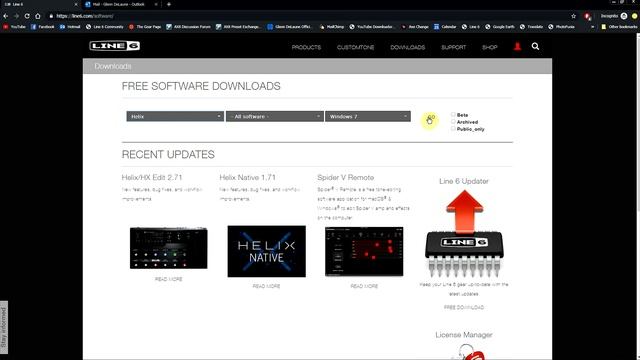Open Spider V Remote title link
The image size is (640, 360).
point(345,178)
